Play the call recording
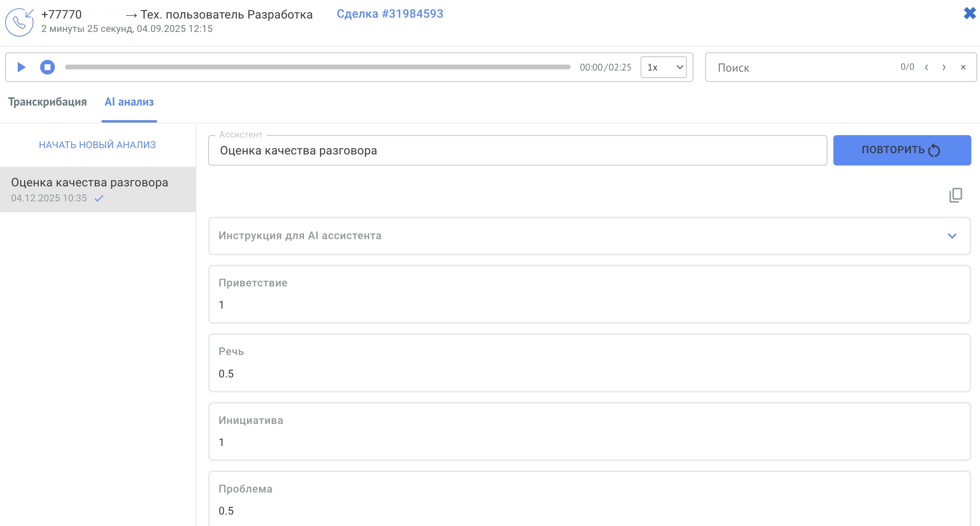The image size is (980, 526). pyautogui.click(x=21, y=67)
